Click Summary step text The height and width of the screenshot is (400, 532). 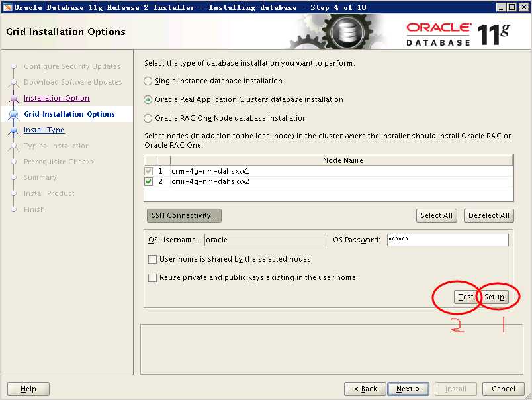pyautogui.click(x=40, y=178)
